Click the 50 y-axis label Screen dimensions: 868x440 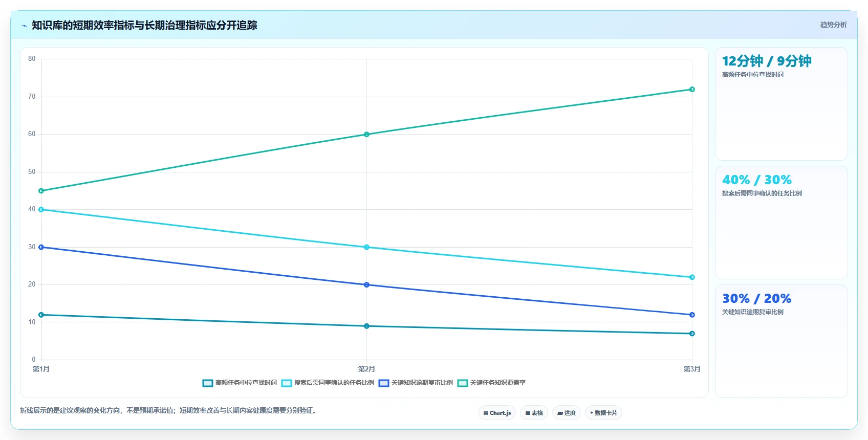click(32, 172)
